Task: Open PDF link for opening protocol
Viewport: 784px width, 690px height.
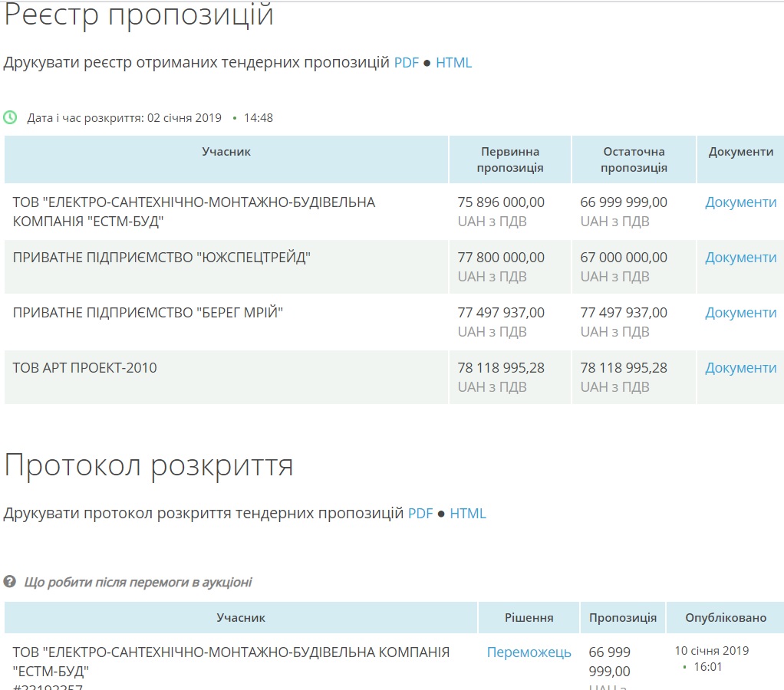Action: [x=420, y=513]
